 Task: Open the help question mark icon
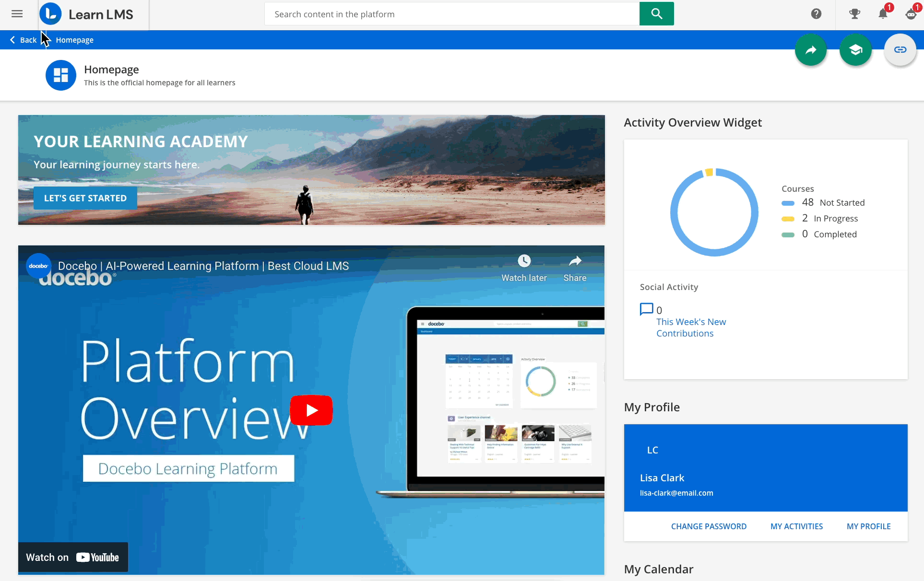click(816, 14)
